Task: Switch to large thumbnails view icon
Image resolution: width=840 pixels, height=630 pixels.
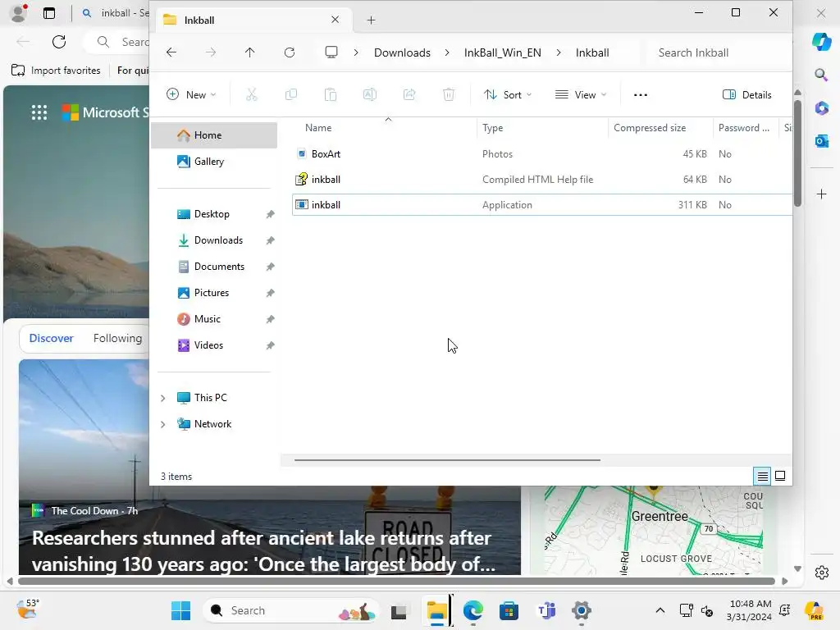Action: pyautogui.click(x=780, y=476)
